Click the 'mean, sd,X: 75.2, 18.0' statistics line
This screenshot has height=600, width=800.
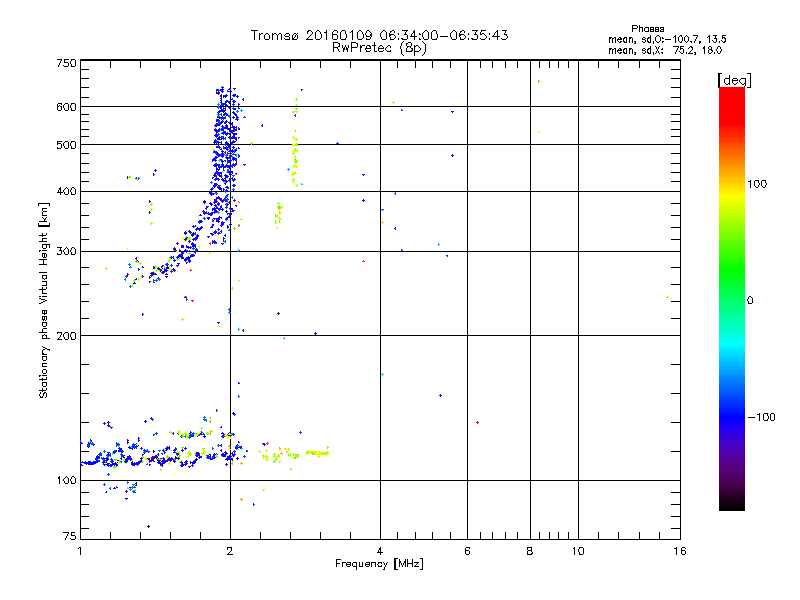click(665, 50)
